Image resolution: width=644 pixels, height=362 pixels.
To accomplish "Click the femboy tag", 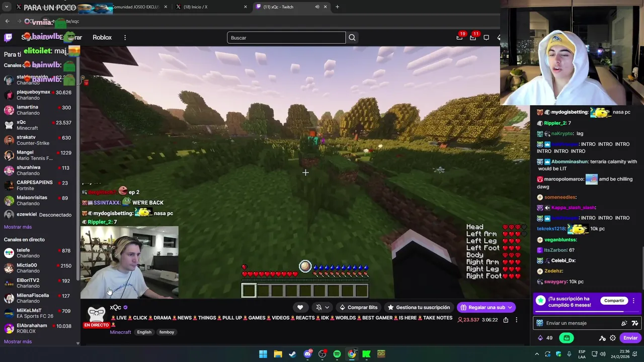I will 167,332.
